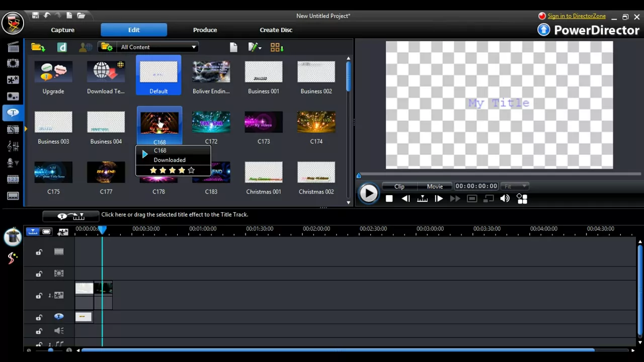
Task: Open the library view sort menu
Action: coord(277,47)
